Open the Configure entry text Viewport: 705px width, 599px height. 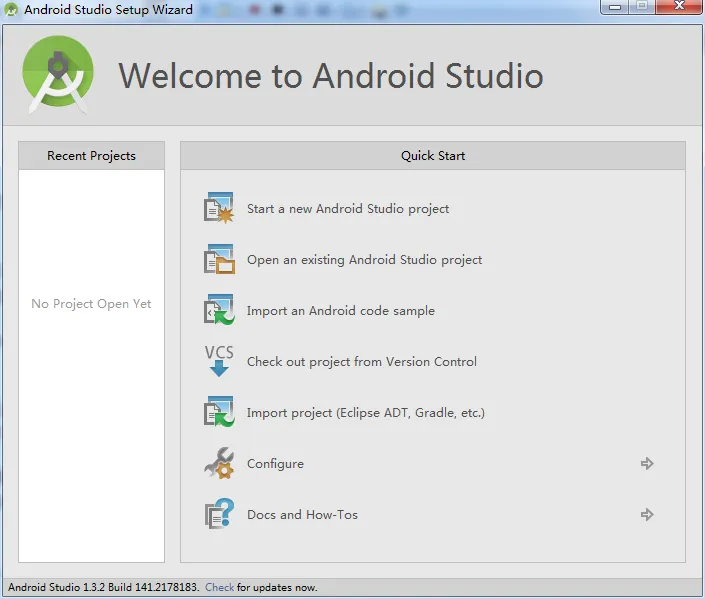pyautogui.click(x=275, y=464)
